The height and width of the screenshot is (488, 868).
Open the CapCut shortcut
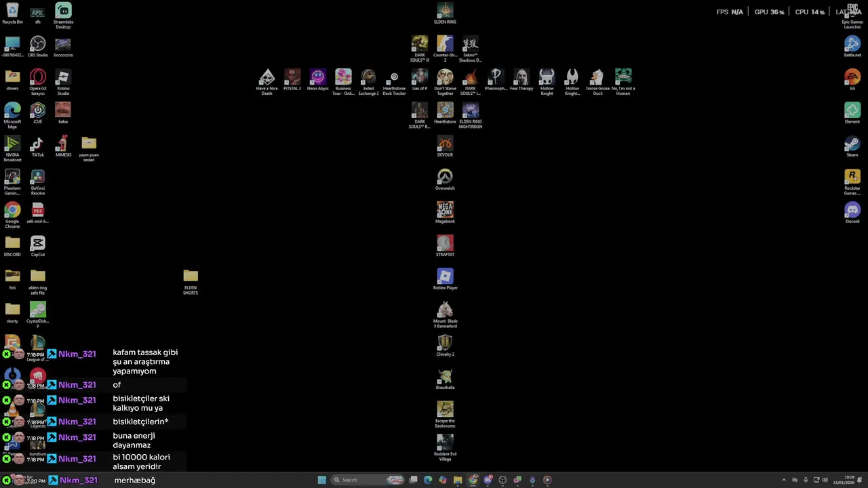pyautogui.click(x=38, y=246)
